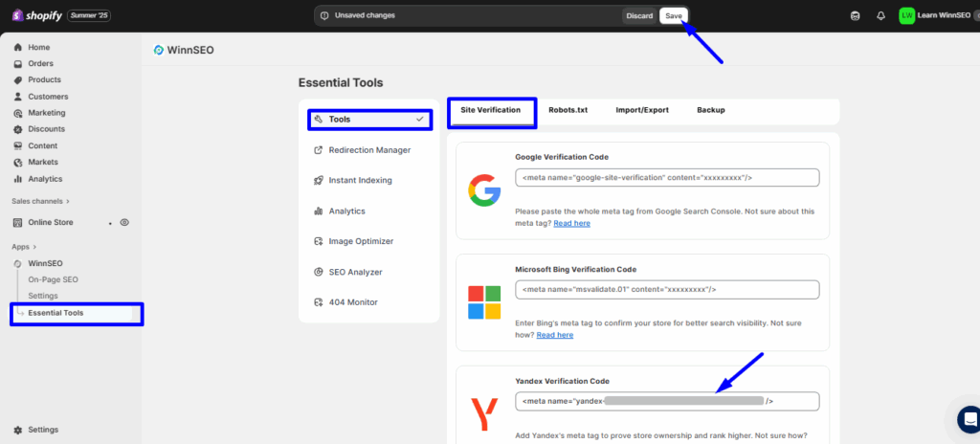Collapse the Tools section chevron
980x444 pixels.
click(420, 119)
